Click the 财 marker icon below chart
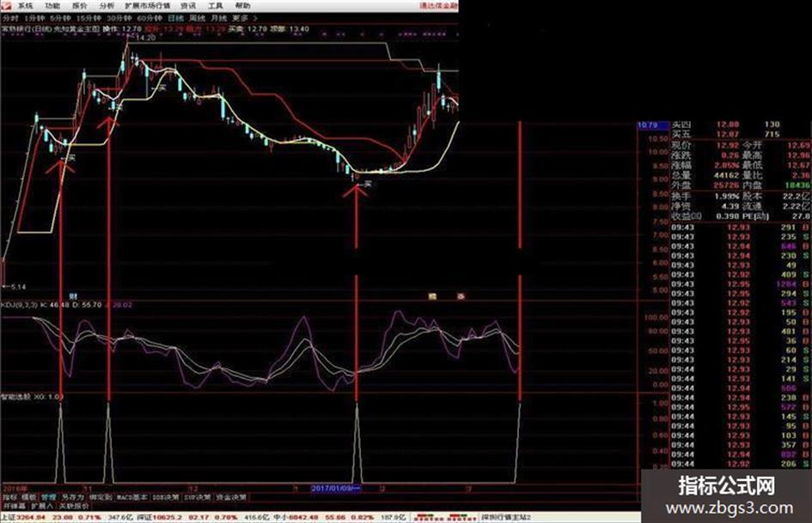Screen dimensions: 812x523 click(73, 297)
